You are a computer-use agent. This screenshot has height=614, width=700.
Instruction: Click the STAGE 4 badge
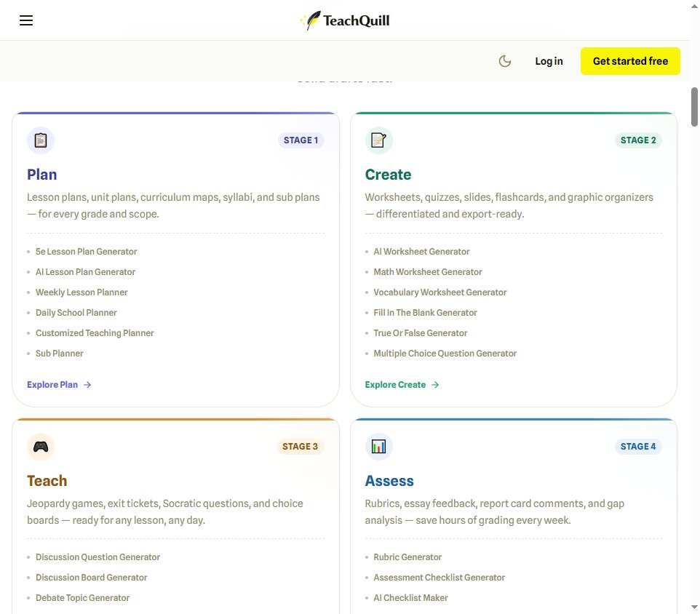pos(638,446)
